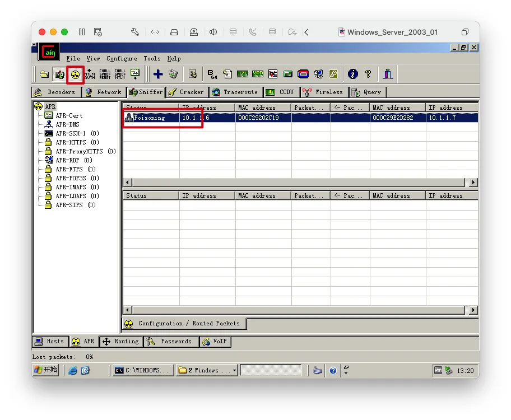Screen dimensions: 511x420
Task: Click the C:\WINDOWS taskbar button
Action: [143, 371]
